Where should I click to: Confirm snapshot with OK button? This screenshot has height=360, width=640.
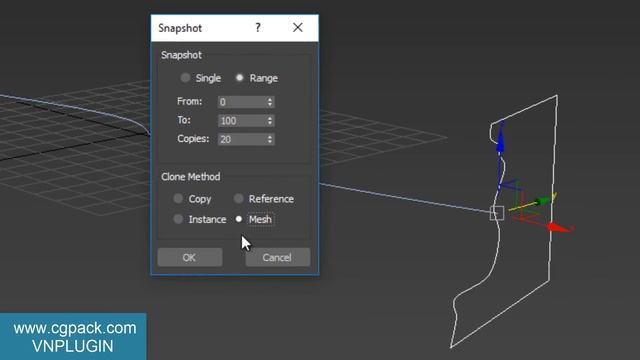190,258
